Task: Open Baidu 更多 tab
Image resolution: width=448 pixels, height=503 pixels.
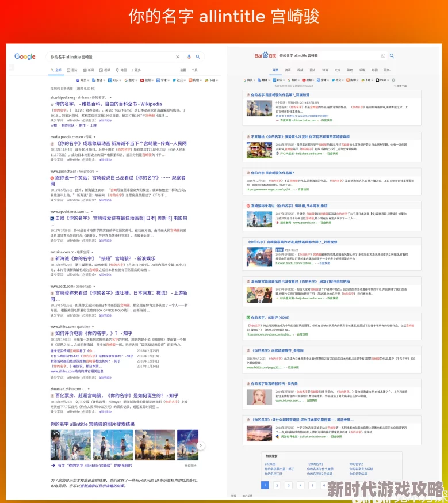Action: [387, 70]
